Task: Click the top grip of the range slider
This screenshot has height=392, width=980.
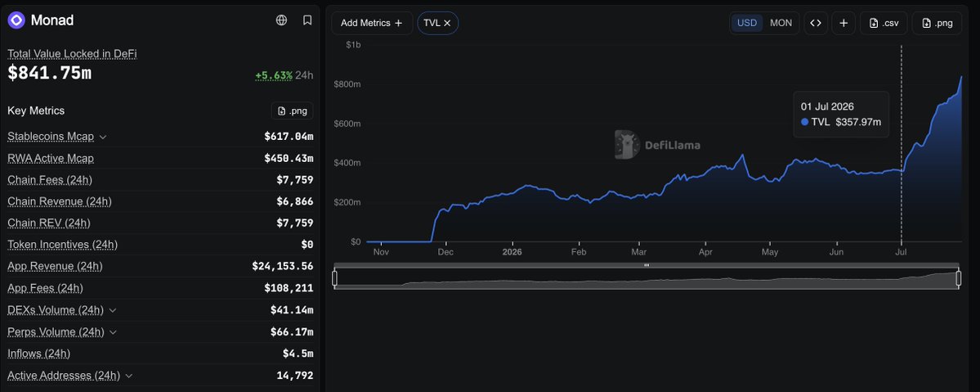Action: pos(647,265)
